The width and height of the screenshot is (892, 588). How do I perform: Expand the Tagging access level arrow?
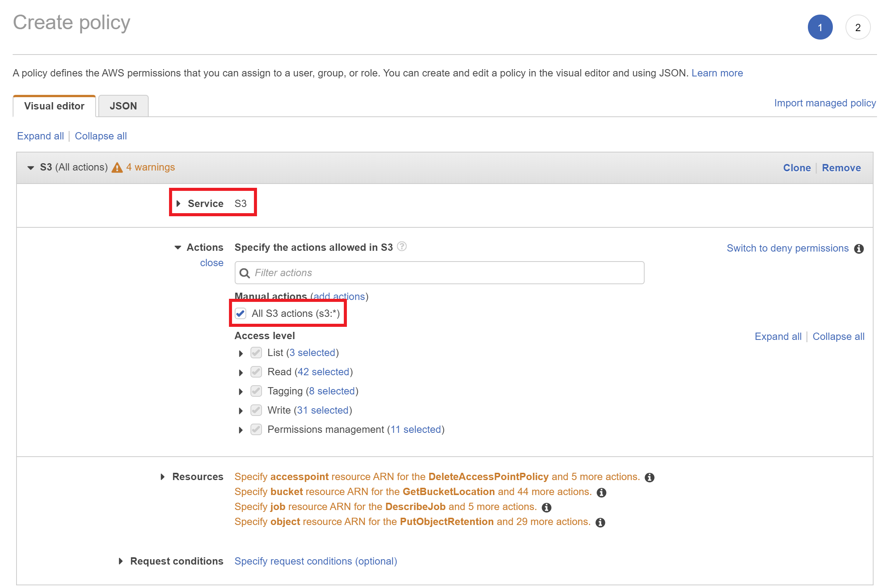pos(241,392)
